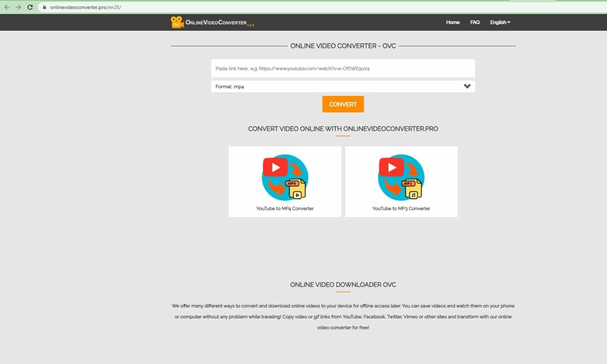
Task: Click the OnlineVideoConverter site title text
Action: point(216,23)
